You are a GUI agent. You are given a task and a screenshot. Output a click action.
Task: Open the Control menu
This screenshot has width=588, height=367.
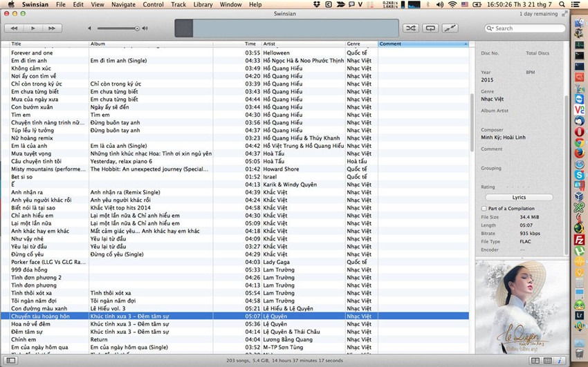153,5
